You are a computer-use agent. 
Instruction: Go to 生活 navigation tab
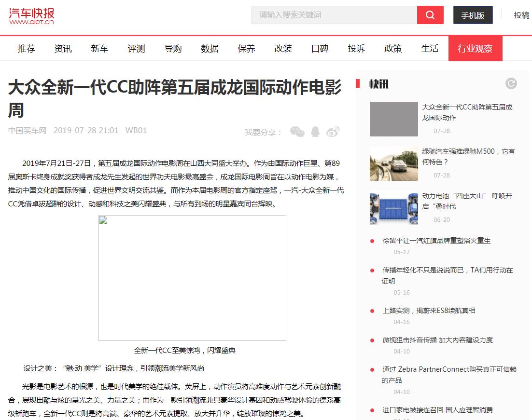(x=430, y=49)
